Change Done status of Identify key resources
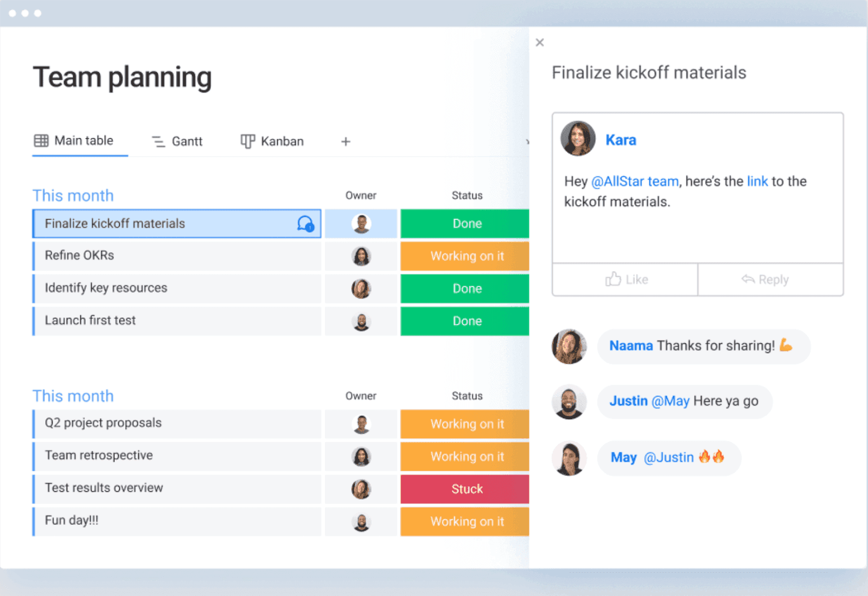 coord(465,289)
